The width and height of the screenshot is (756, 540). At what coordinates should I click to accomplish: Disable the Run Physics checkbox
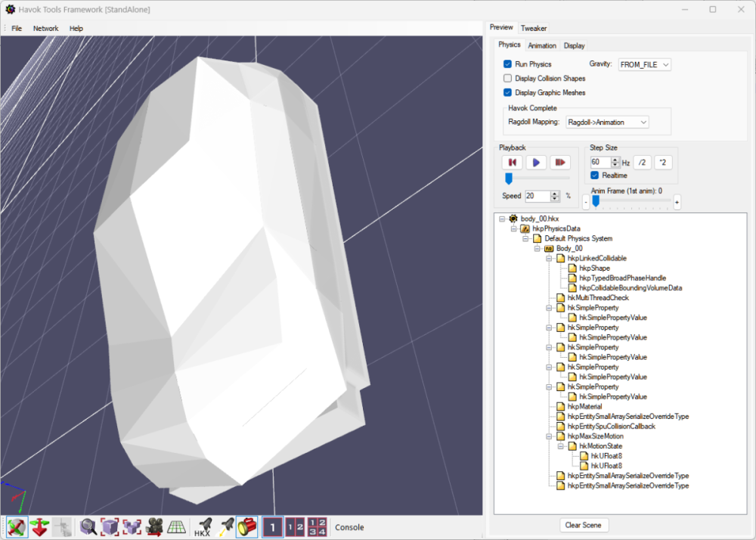508,65
